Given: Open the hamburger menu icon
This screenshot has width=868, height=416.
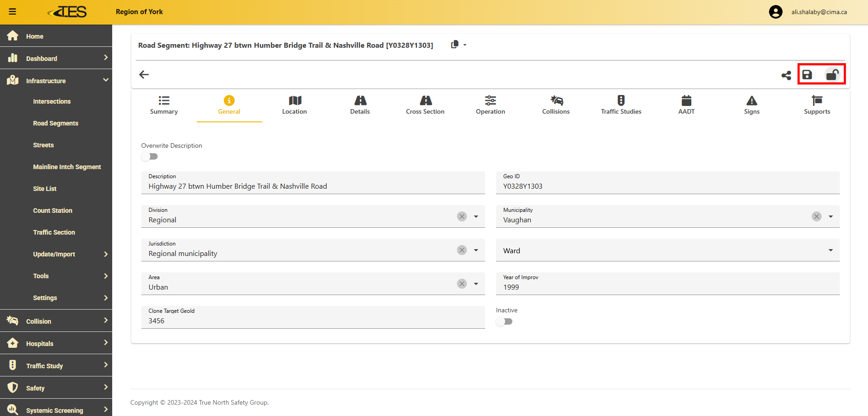Looking at the screenshot, I should (x=12, y=12).
